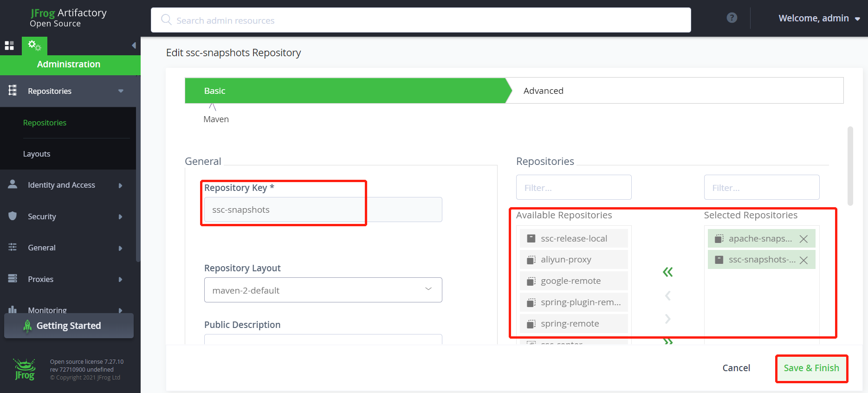The width and height of the screenshot is (868, 393).
Task: Switch to the Basic tab
Action: click(x=346, y=91)
